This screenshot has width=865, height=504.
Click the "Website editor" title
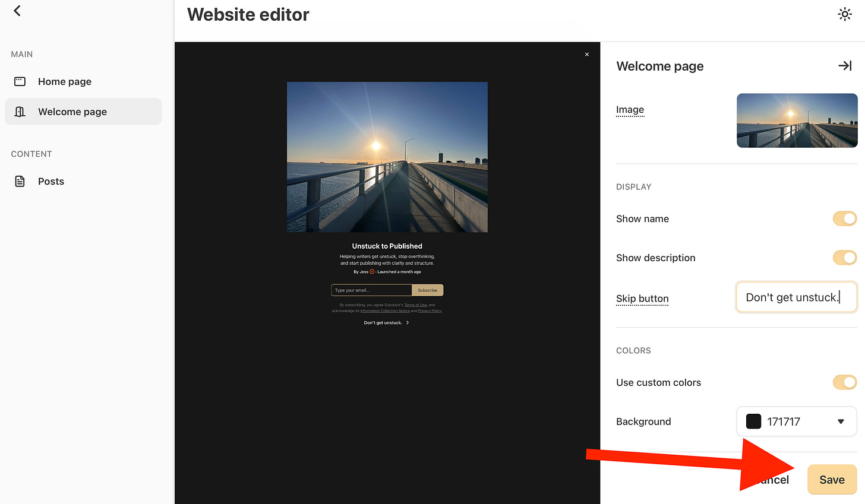coord(248,15)
